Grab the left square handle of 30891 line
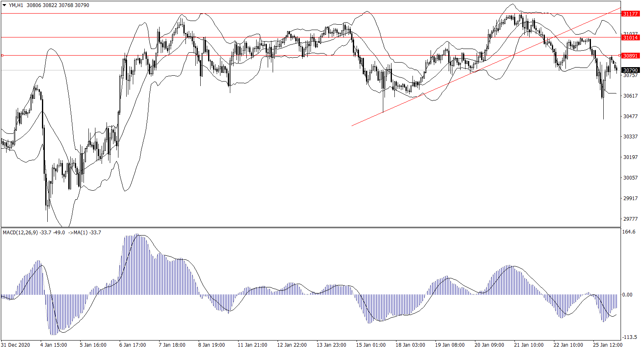 2,55
